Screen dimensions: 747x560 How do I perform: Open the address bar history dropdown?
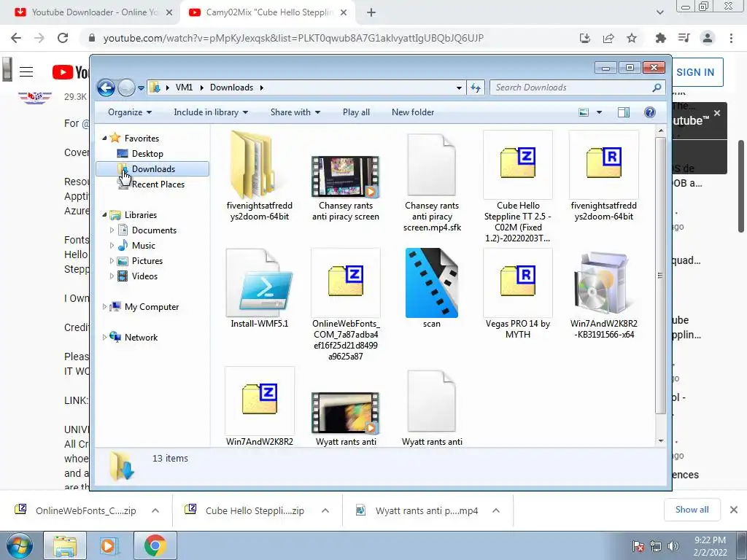[x=459, y=87]
